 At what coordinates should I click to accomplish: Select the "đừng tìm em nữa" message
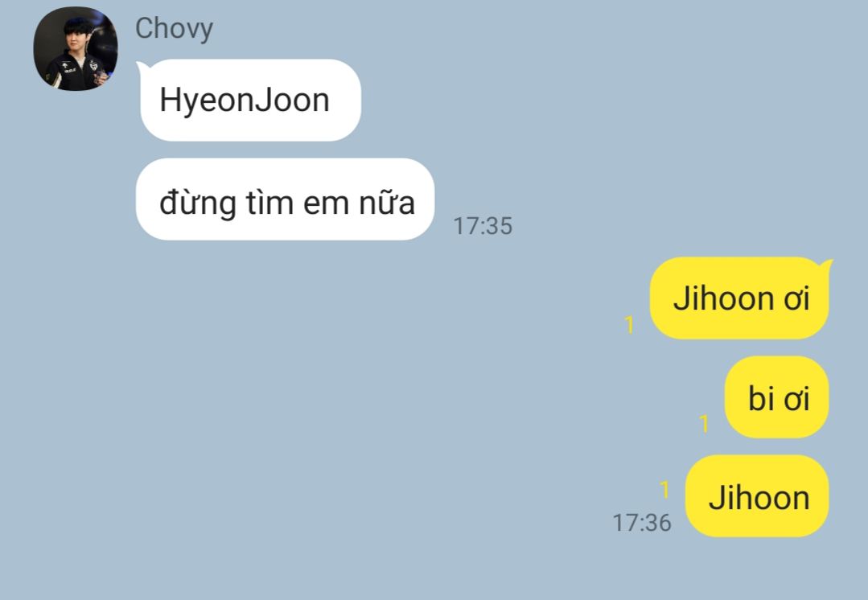285,199
